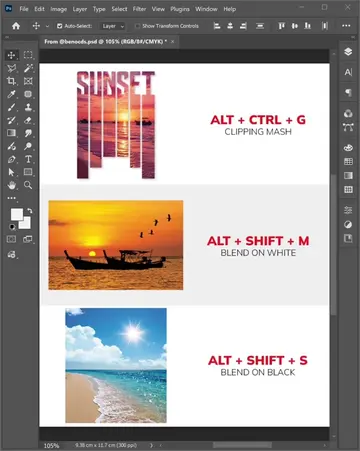360x451 pixels.
Task: Open the Paragraph panel icon
Action: click(348, 92)
